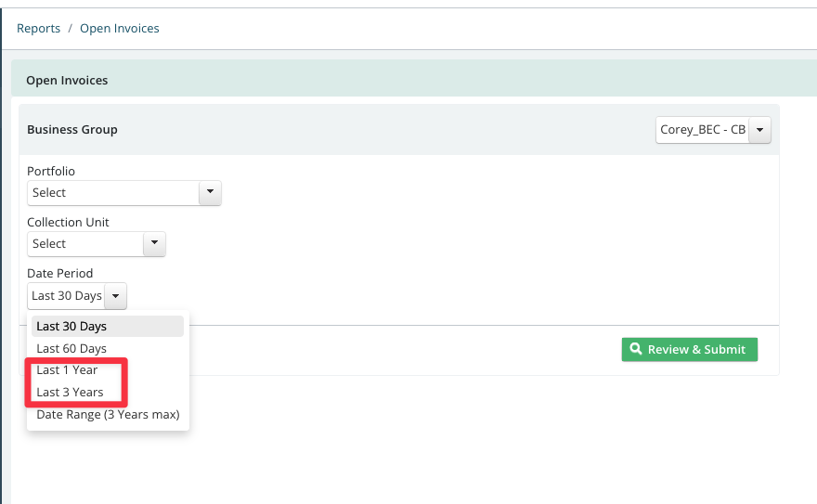Click the Date Period label

point(60,273)
